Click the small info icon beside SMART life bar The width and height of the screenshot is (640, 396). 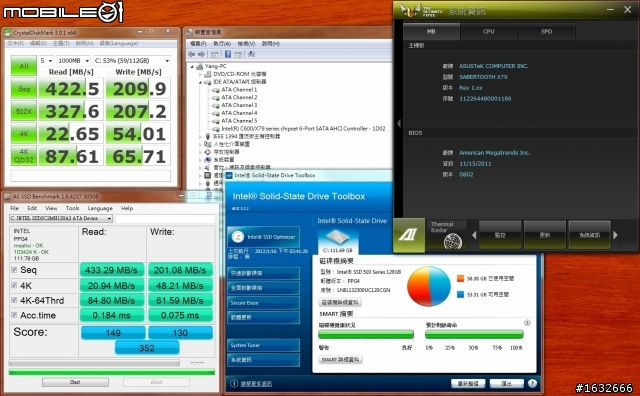click(527, 323)
